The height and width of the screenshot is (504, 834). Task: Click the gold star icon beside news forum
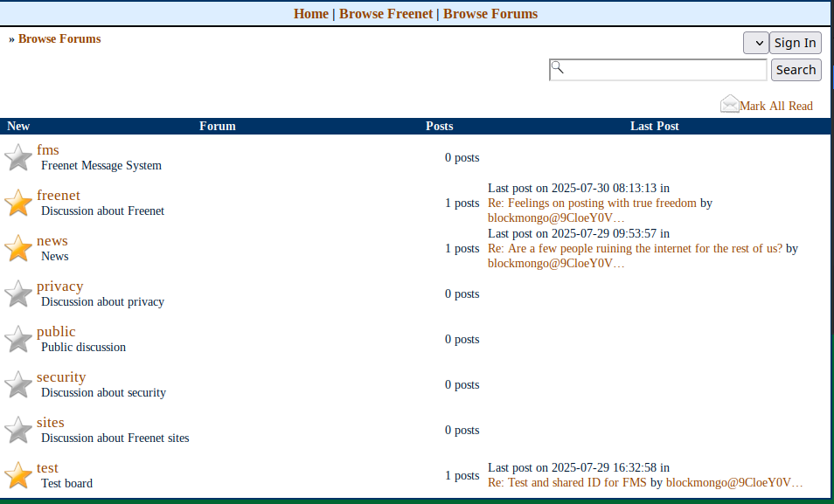pyautogui.click(x=18, y=248)
